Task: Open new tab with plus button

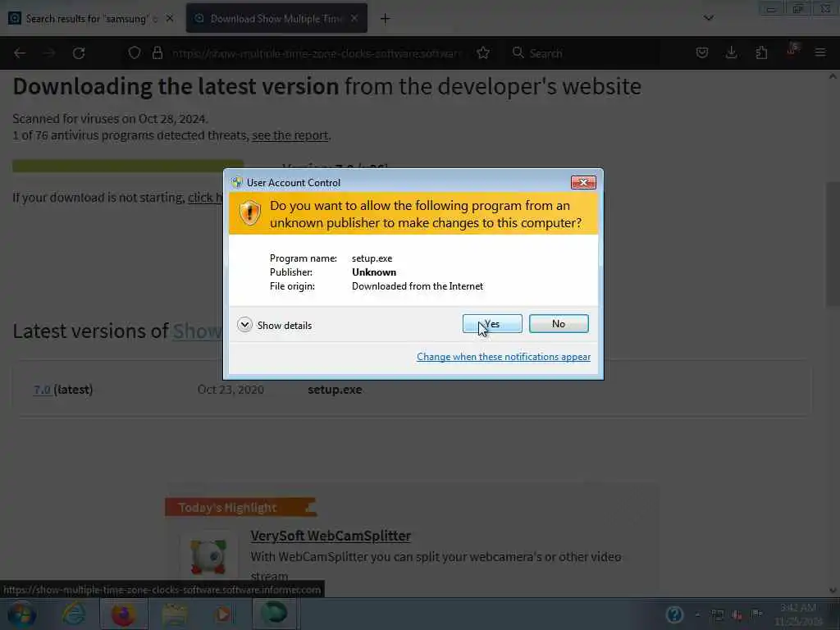Action: coord(385,19)
